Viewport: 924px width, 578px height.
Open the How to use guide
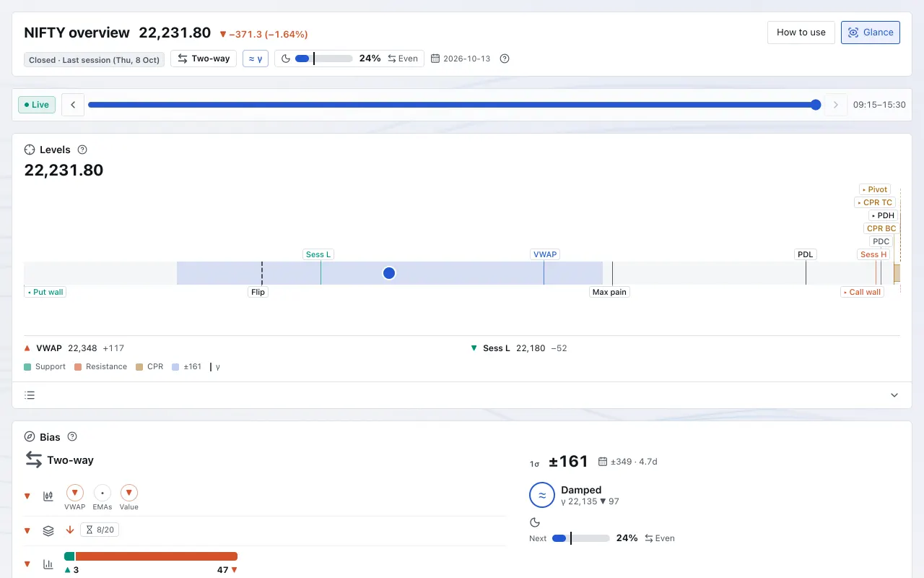[x=801, y=33]
